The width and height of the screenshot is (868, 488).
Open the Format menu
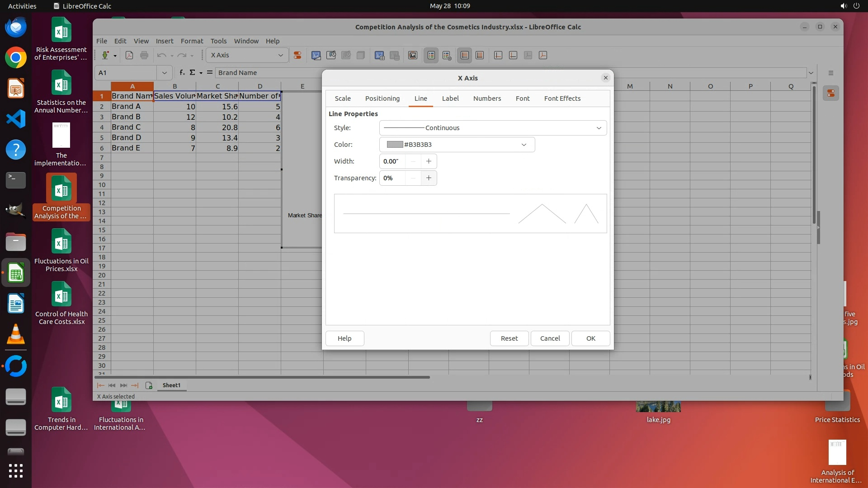coord(192,41)
